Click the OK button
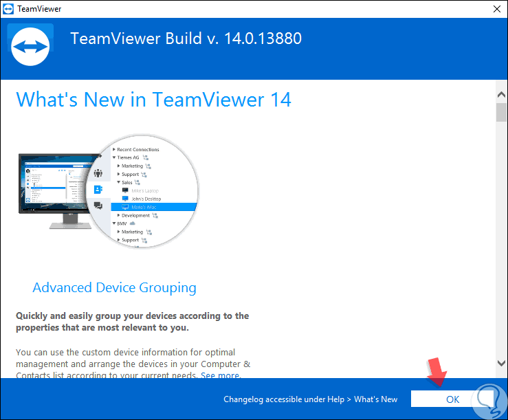The width and height of the screenshot is (508, 420). tap(452, 399)
